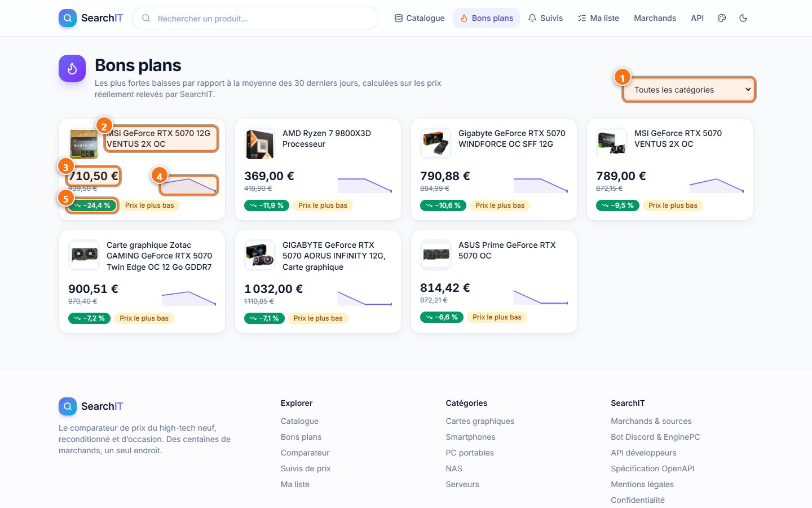The width and height of the screenshot is (812, 508).
Task: Click AMD Ryzen 7 9800X3D product image
Action: point(259,143)
